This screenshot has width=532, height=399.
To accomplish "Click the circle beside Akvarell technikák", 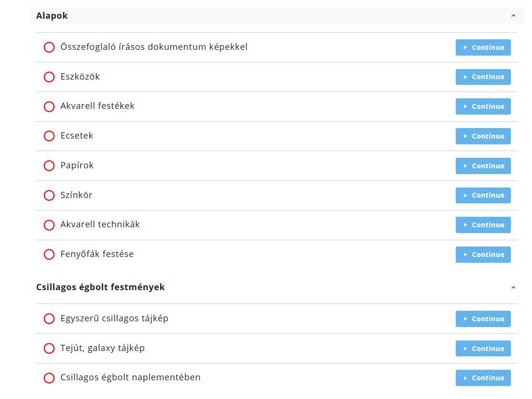I will click(x=49, y=225).
